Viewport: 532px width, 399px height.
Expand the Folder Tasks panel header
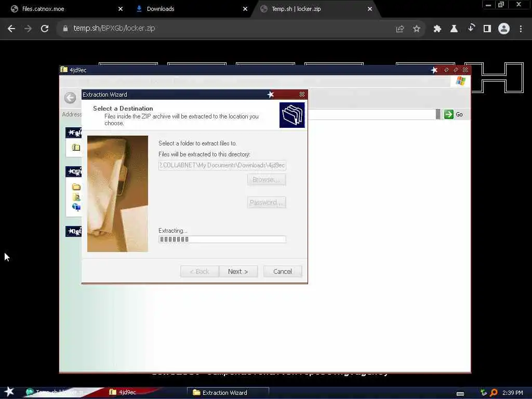(x=74, y=132)
